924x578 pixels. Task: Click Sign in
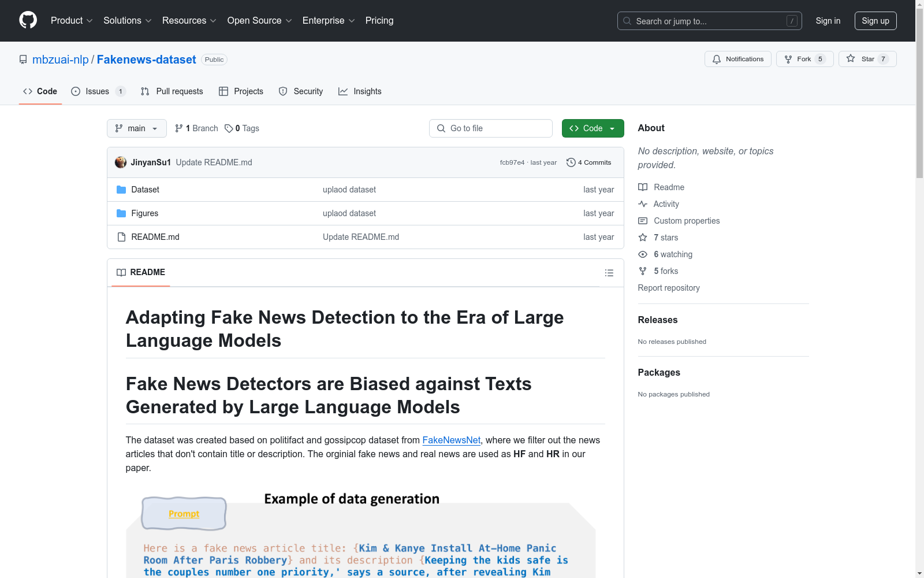click(828, 21)
